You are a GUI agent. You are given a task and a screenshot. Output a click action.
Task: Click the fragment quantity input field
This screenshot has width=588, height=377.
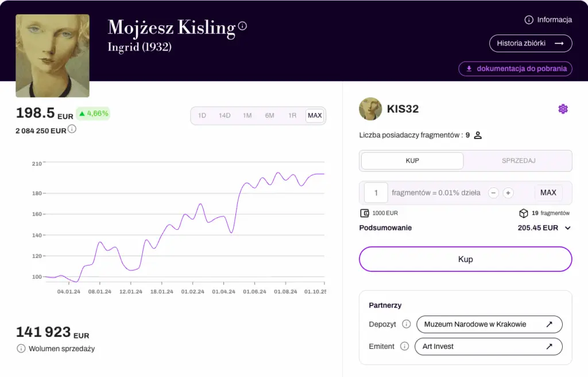click(376, 193)
